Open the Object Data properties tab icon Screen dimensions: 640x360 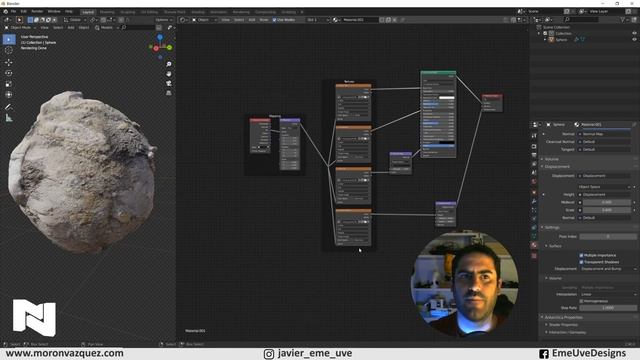pyautogui.click(x=534, y=236)
